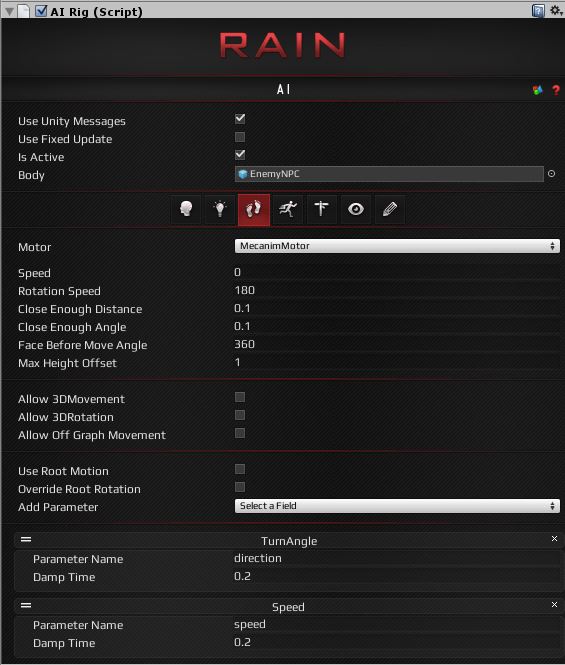The height and width of the screenshot is (665, 565).
Task: Open the Navigation signpost tab icon
Action: point(322,209)
